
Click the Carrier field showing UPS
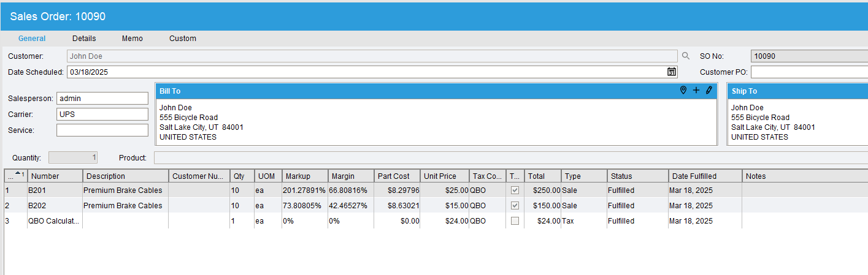point(102,114)
